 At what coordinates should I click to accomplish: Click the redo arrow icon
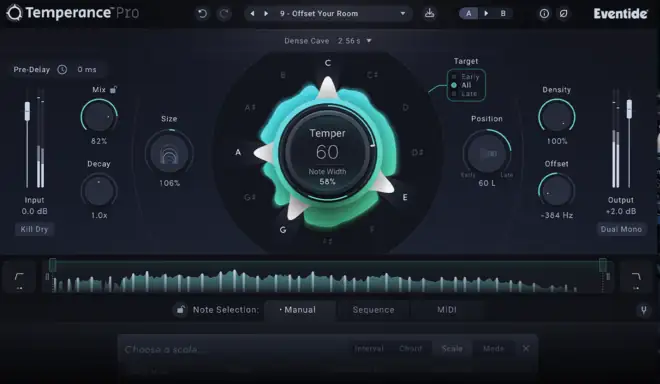coord(224,14)
